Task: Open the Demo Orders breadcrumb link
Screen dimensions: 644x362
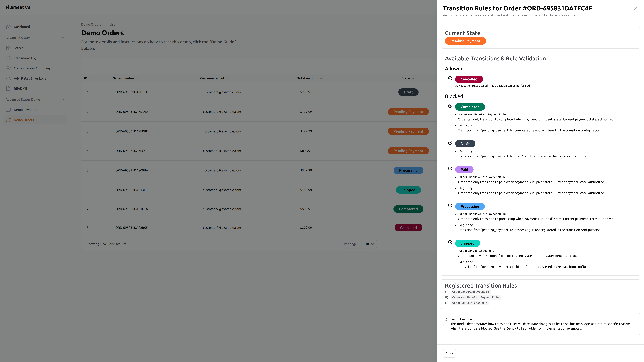Action: pos(91,24)
